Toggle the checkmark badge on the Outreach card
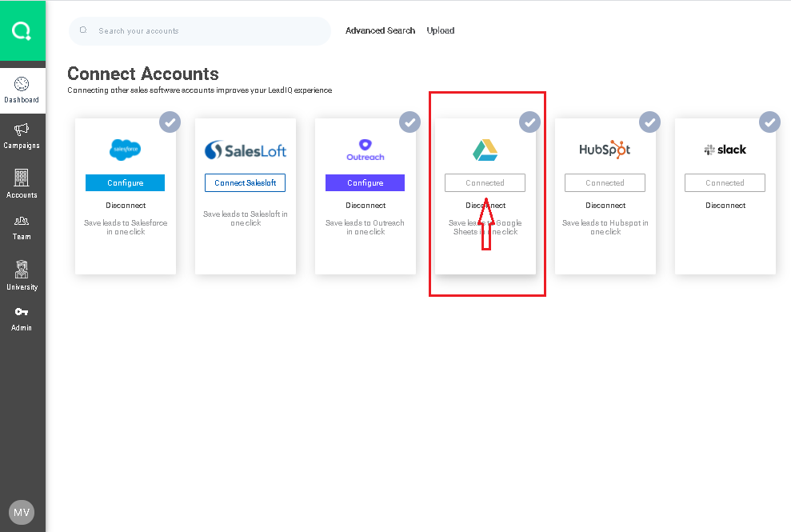This screenshot has width=791, height=532. tap(409, 122)
